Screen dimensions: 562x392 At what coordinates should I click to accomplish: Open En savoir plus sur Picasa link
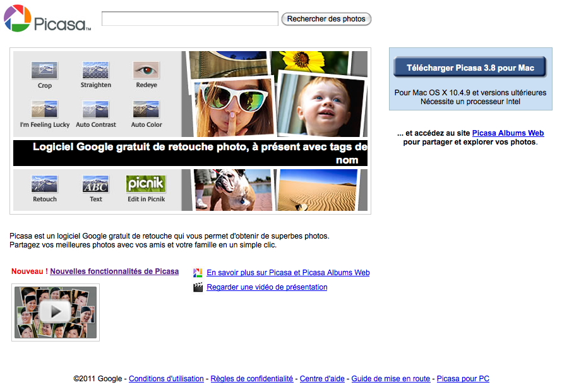[x=288, y=273]
